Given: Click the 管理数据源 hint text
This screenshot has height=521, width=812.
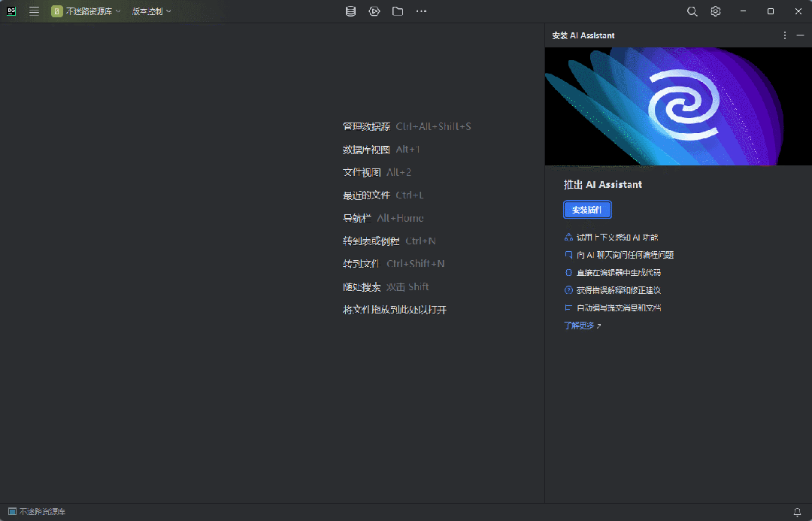Looking at the screenshot, I should point(366,126).
